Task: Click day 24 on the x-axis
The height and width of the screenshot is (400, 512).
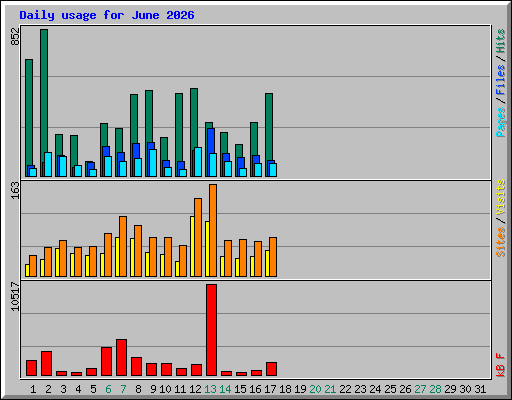Action: point(375,389)
